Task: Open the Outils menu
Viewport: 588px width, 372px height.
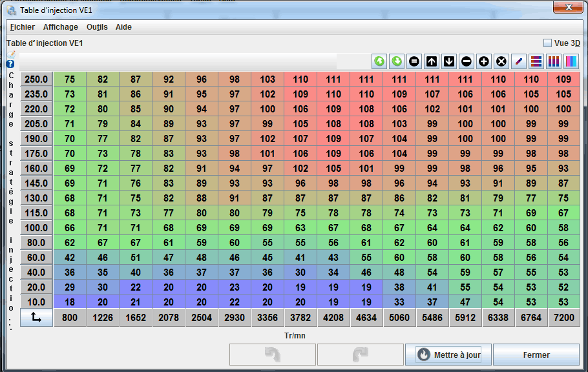Action: pos(97,27)
